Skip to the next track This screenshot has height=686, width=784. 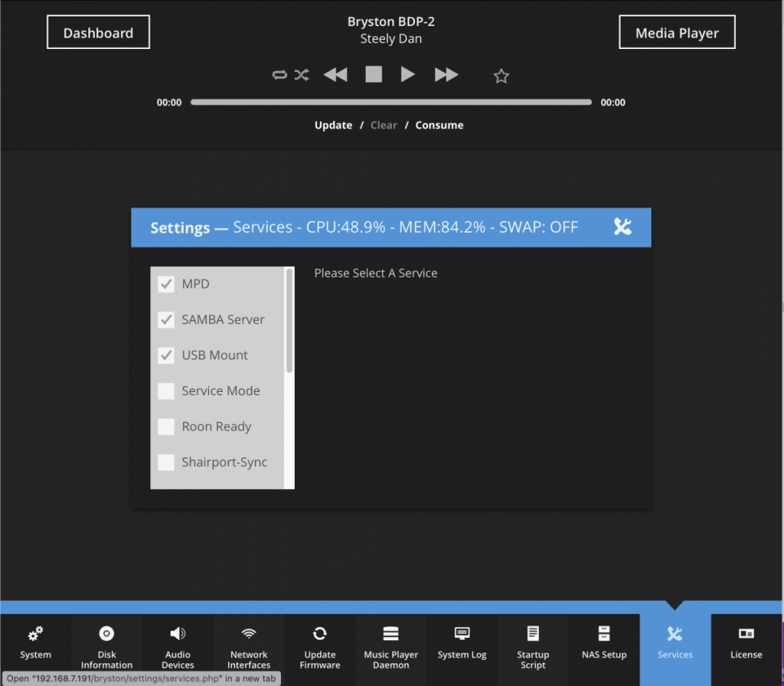[447, 75]
